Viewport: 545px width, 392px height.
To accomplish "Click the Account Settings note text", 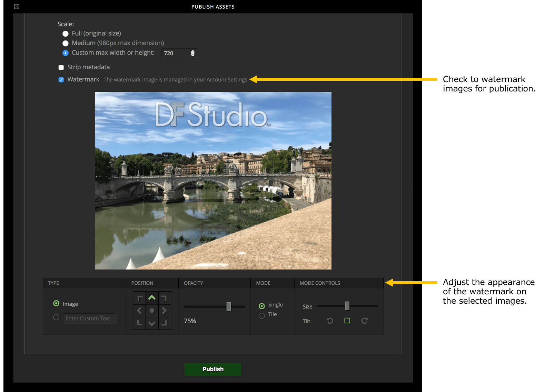I will (x=176, y=80).
